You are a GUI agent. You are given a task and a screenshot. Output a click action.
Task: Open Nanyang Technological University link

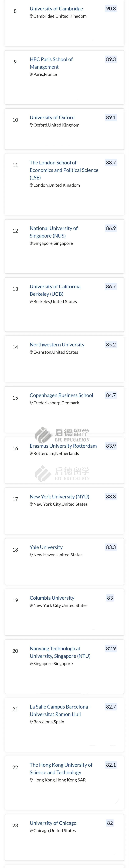(x=60, y=652)
